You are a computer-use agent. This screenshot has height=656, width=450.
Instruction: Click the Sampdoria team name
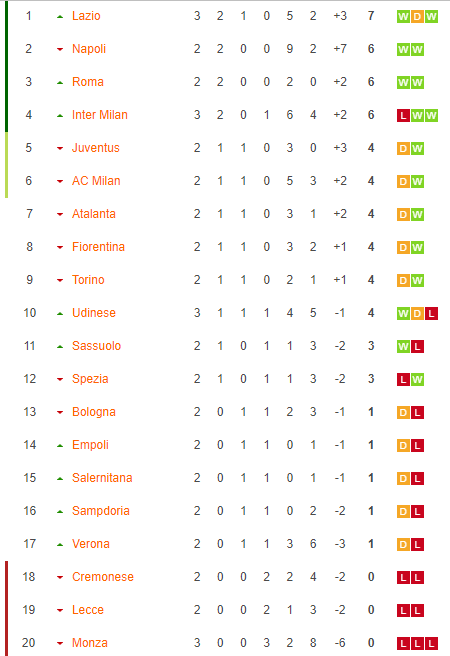(x=101, y=511)
